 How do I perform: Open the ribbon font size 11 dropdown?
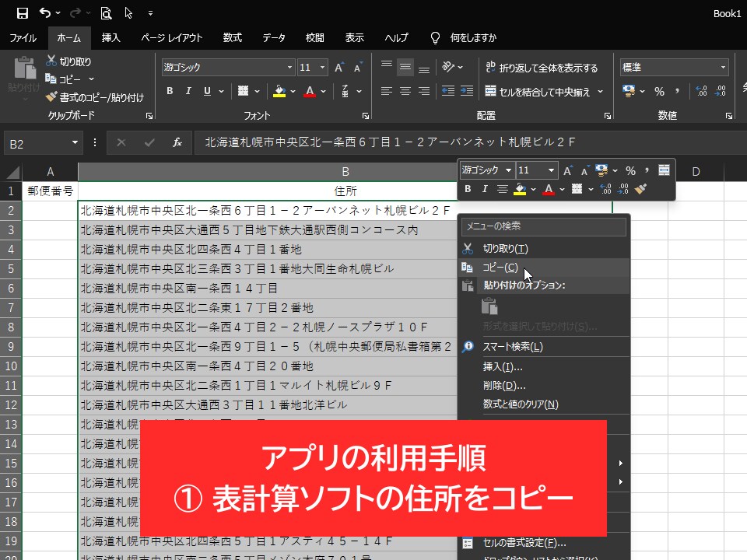click(x=322, y=68)
